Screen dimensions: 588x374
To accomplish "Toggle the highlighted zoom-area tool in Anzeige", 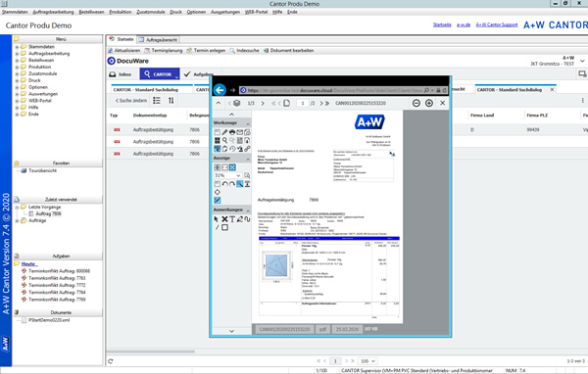I will click(x=240, y=184).
